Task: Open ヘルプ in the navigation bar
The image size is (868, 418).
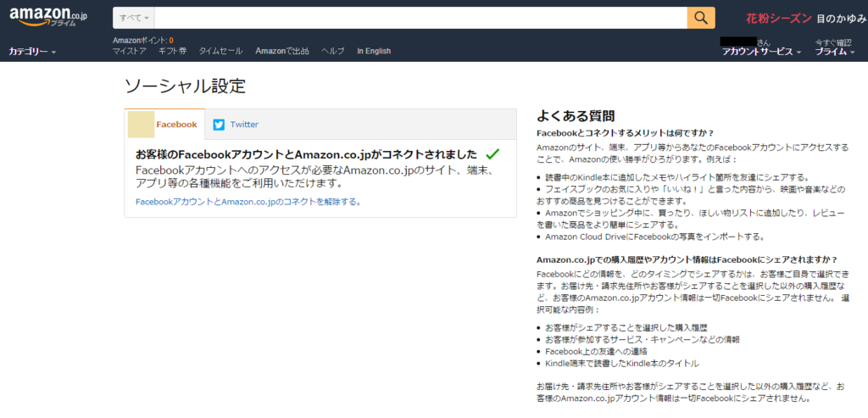Action: coord(332,51)
